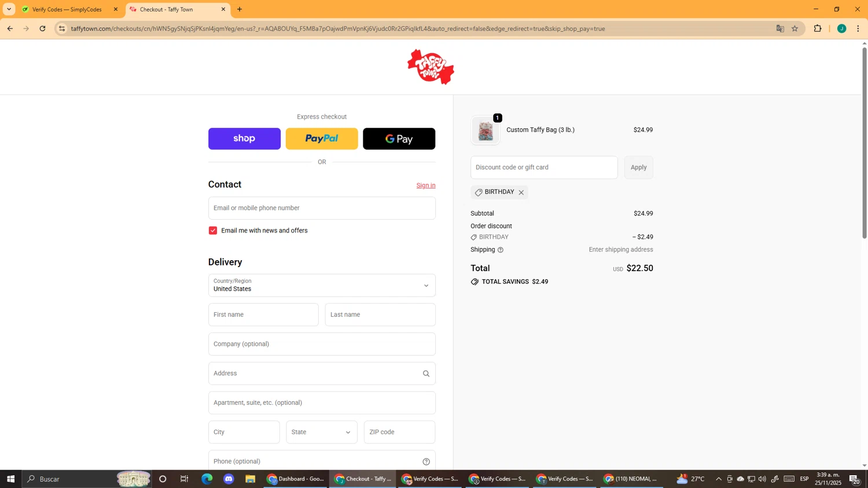Click the First name field
This screenshot has height=488, width=868.
pyautogui.click(x=263, y=315)
